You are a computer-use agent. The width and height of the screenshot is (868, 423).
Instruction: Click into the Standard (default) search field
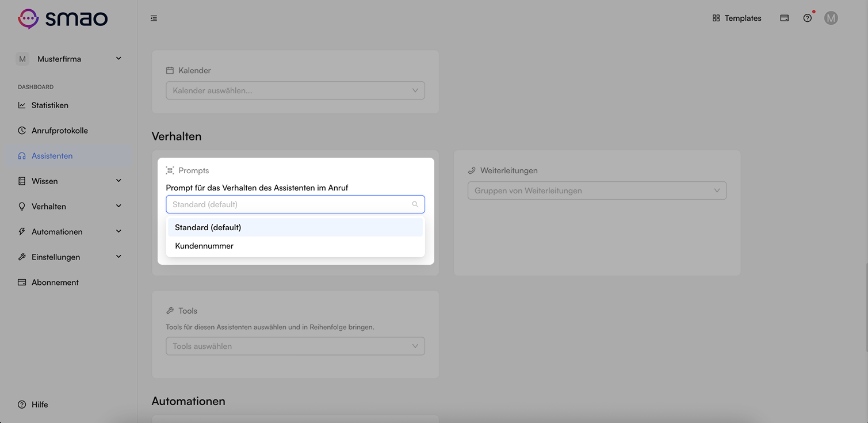(295, 204)
